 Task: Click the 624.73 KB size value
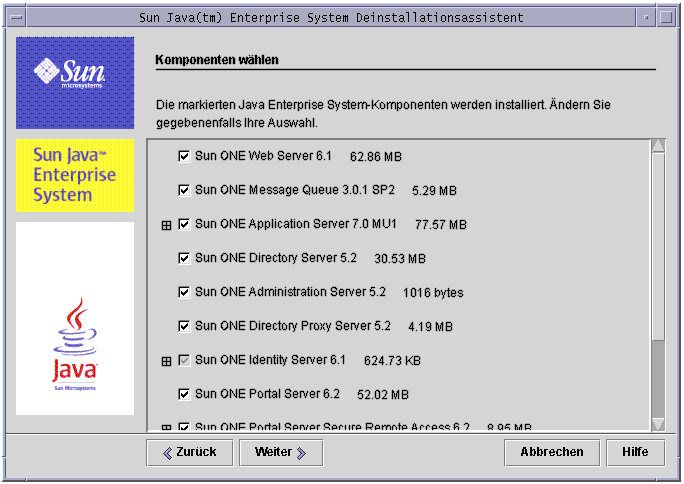[x=393, y=361]
